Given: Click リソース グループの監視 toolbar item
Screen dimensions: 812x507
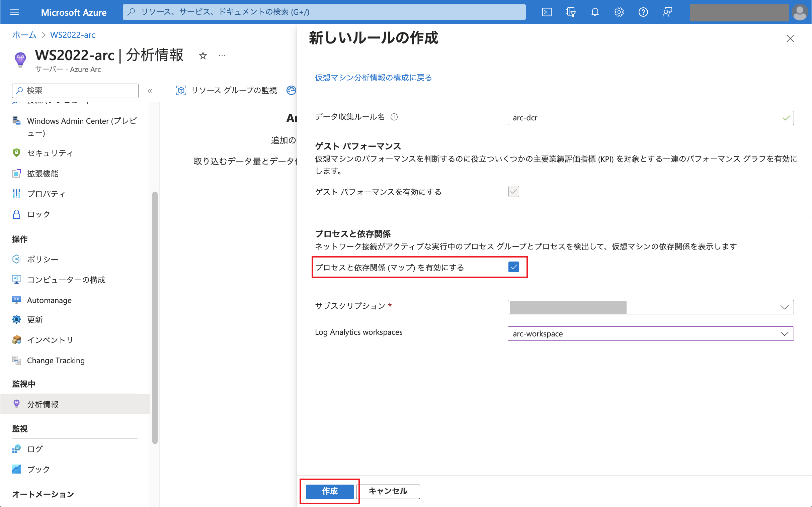Looking at the screenshot, I should 227,90.
